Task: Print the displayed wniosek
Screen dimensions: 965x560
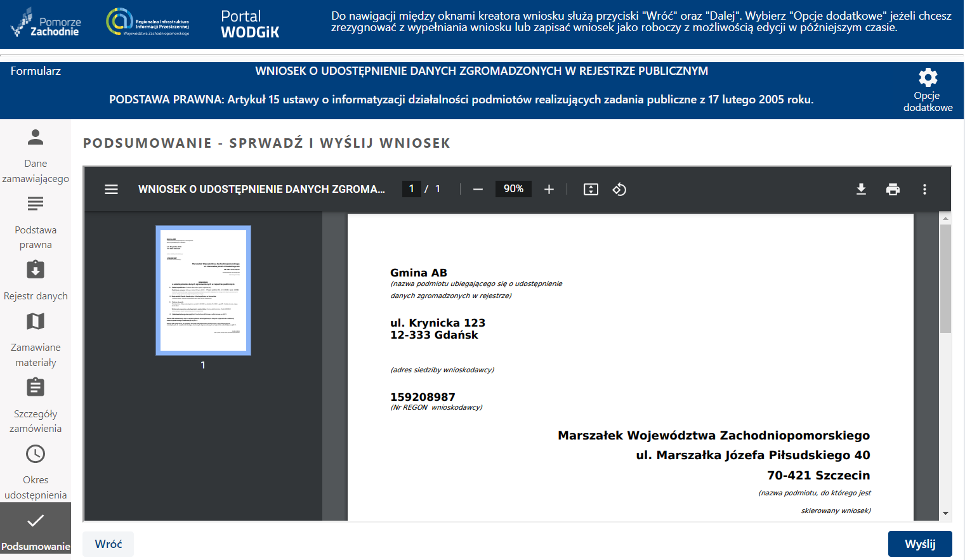Action: 893,188
